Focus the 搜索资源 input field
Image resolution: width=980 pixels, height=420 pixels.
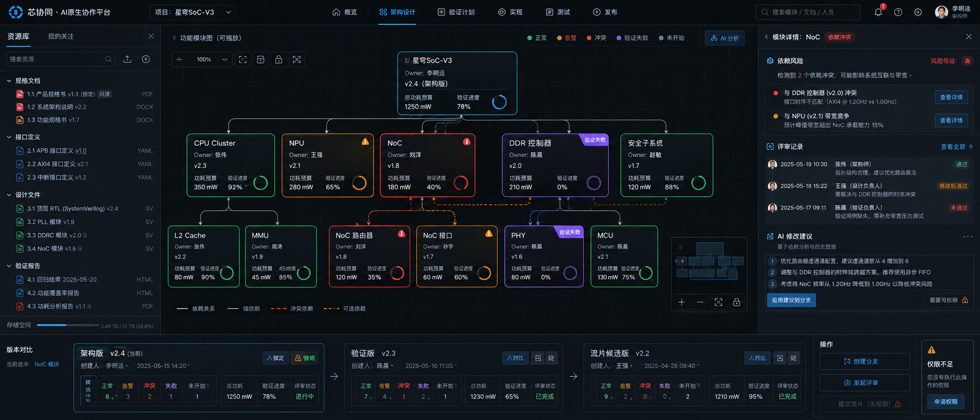pos(60,59)
